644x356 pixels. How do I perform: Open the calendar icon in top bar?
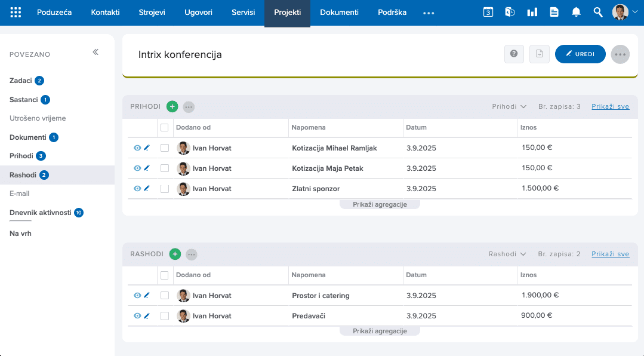(x=488, y=13)
